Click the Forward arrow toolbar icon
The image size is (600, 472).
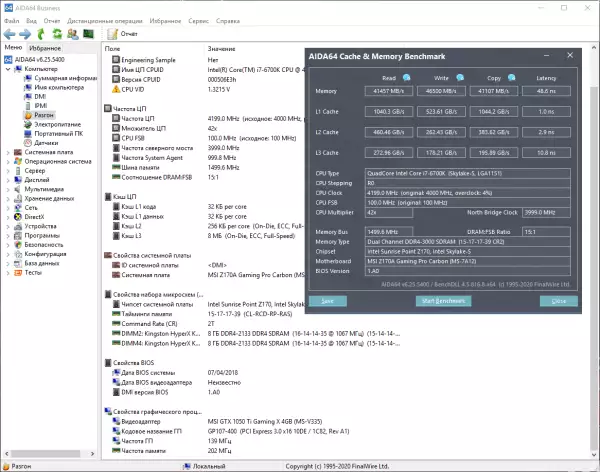click(25, 34)
